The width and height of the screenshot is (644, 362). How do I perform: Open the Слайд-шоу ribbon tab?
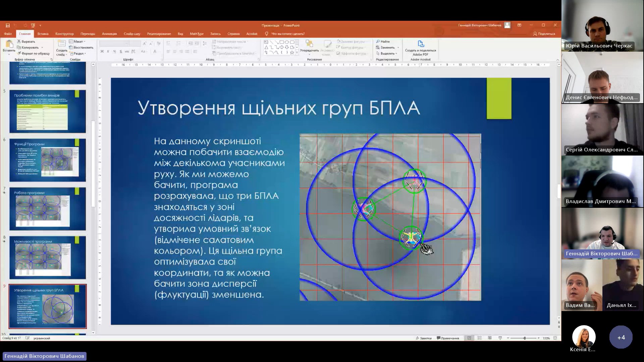click(x=132, y=34)
